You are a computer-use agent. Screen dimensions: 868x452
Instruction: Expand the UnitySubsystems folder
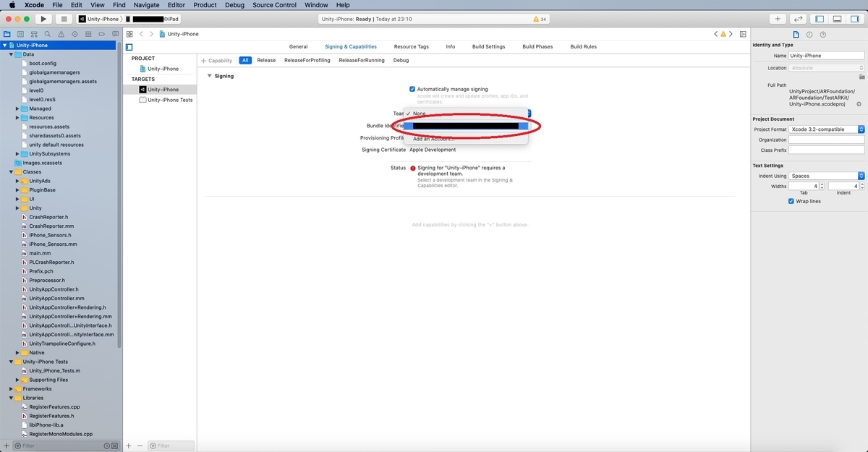17,153
